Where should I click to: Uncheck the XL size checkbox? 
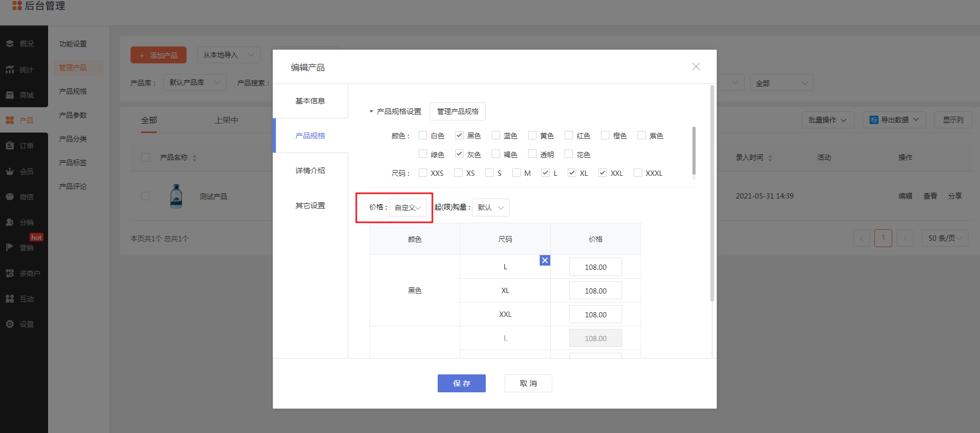pyautogui.click(x=572, y=173)
